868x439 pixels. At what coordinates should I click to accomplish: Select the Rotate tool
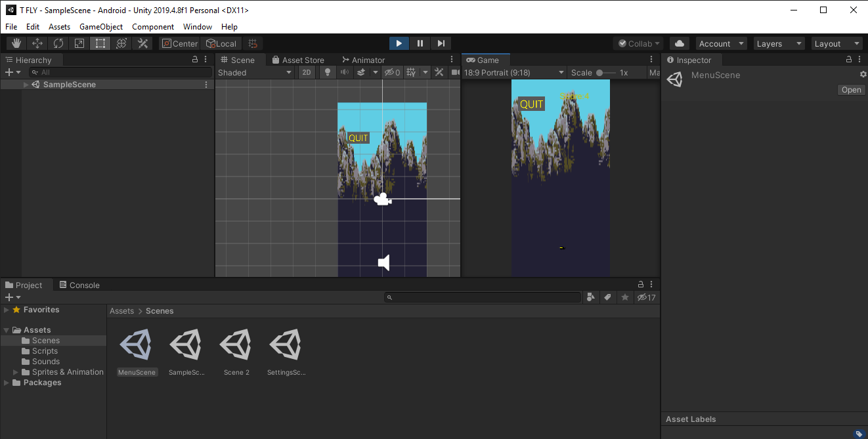[58, 43]
